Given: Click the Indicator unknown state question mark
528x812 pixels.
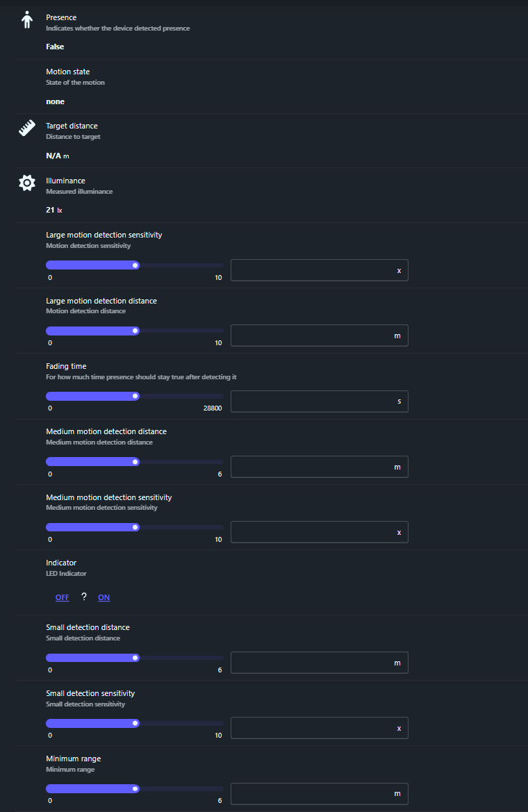Looking at the screenshot, I should tap(84, 597).
